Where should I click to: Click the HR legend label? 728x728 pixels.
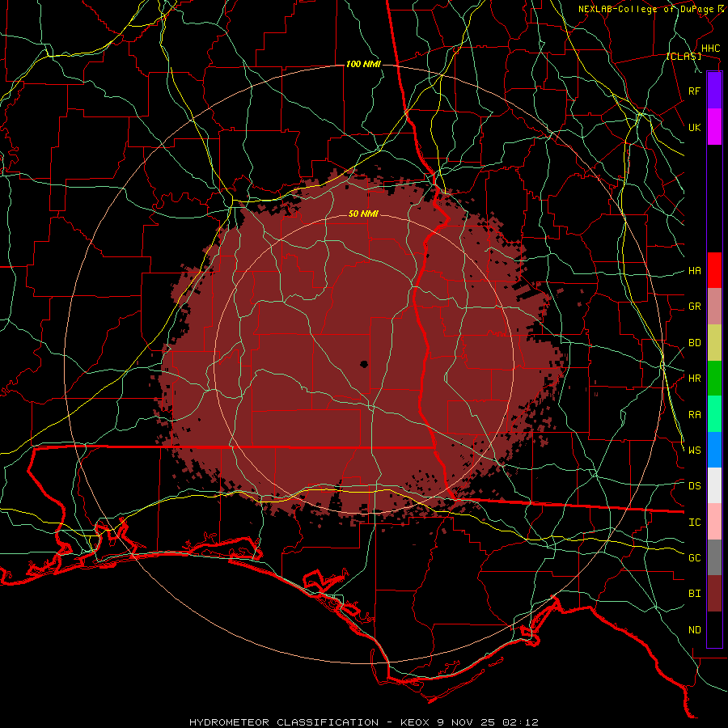tap(695, 379)
